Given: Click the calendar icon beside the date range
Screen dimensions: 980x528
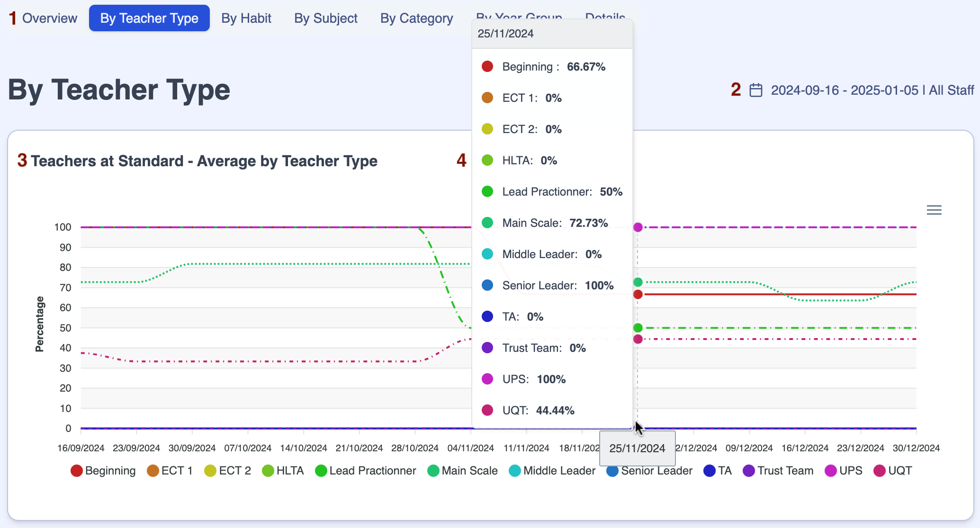Looking at the screenshot, I should tap(756, 90).
